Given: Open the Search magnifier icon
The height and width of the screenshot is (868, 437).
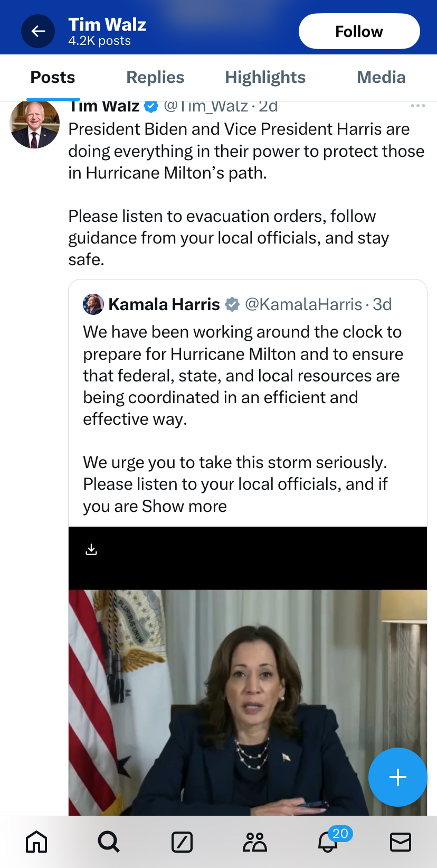Looking at the screenshot, I should (x=109, y=842).
